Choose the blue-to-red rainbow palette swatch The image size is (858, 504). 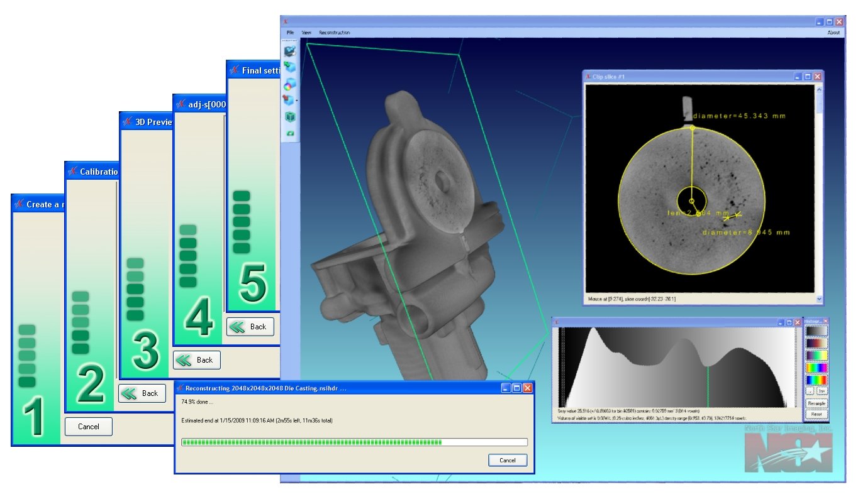pos(816,380)
